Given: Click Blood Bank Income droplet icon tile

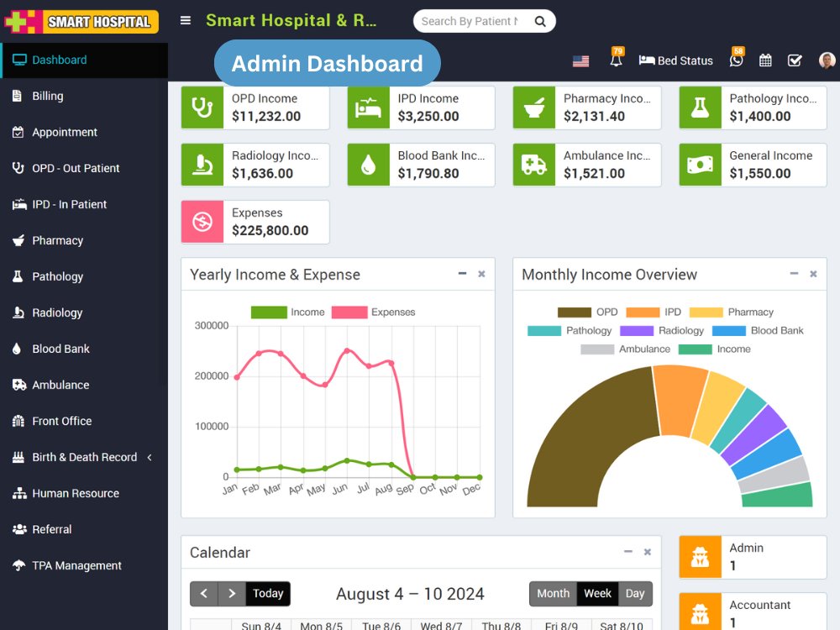Looking at the screenshot, I should click(369, 165).
